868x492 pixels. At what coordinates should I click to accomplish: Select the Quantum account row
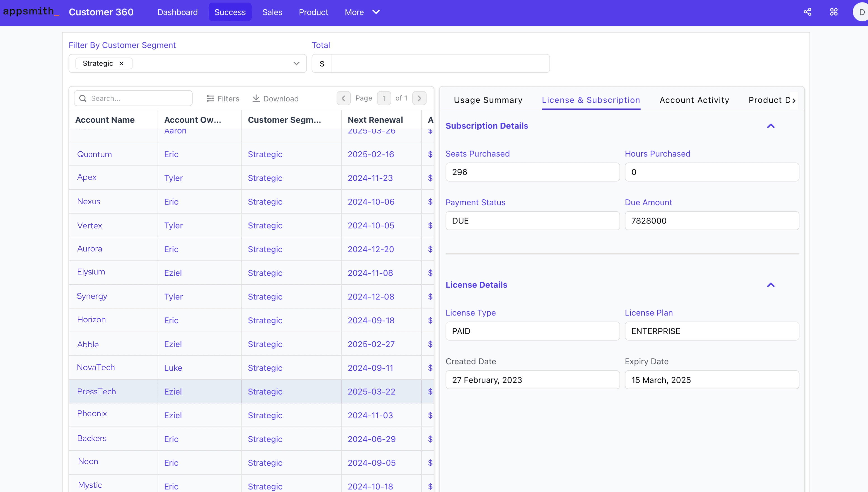[x=94, y=154]
